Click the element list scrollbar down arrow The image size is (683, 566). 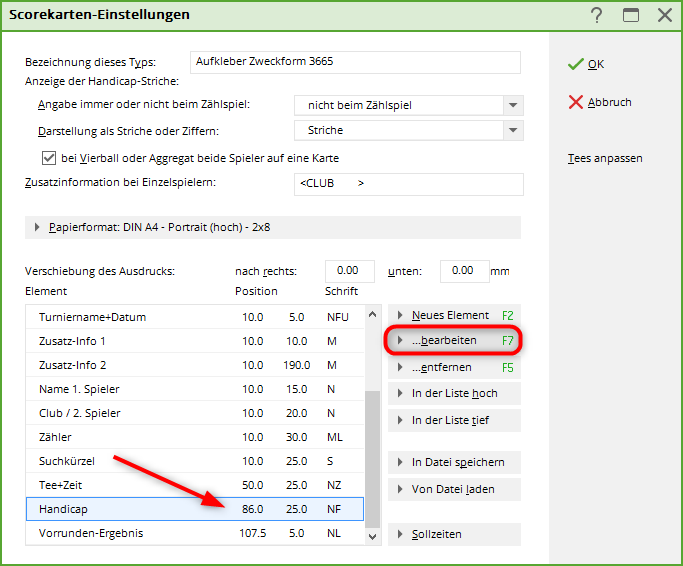[373, 537]
